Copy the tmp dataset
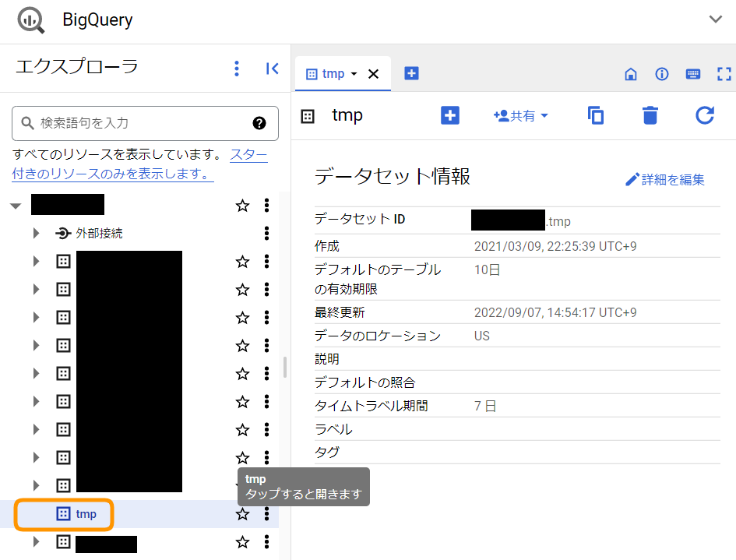This screenshot has height=560, width=736. [596, 115]
